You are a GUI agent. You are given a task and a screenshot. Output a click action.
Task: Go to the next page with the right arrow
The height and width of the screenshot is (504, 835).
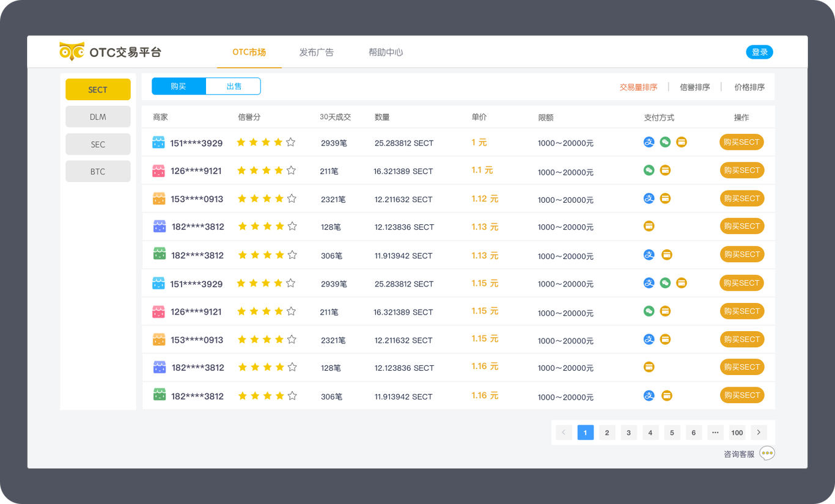[x=759, y=433]
